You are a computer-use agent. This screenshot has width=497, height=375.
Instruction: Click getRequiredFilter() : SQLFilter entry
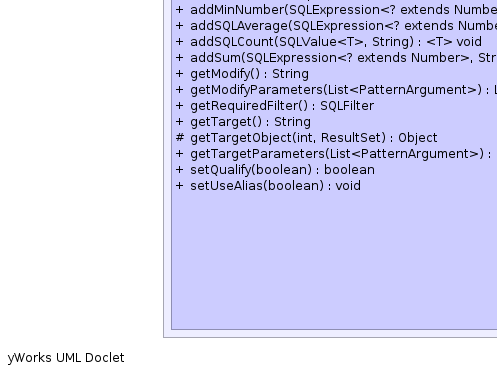click(275, 106)
